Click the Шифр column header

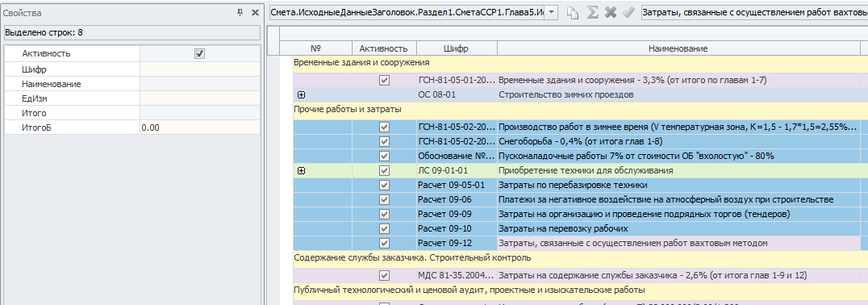(456, 48)
